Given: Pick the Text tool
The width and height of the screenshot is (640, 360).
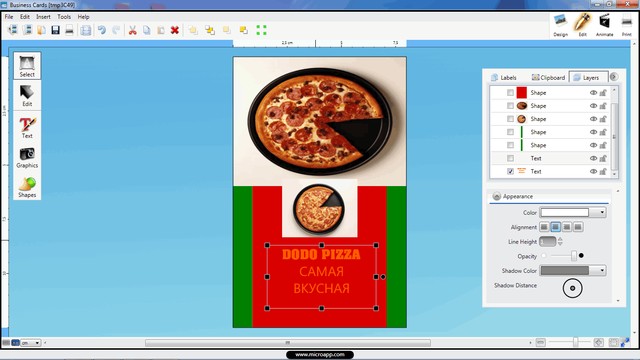Looking at the screenshot, I should click(27, 127).
